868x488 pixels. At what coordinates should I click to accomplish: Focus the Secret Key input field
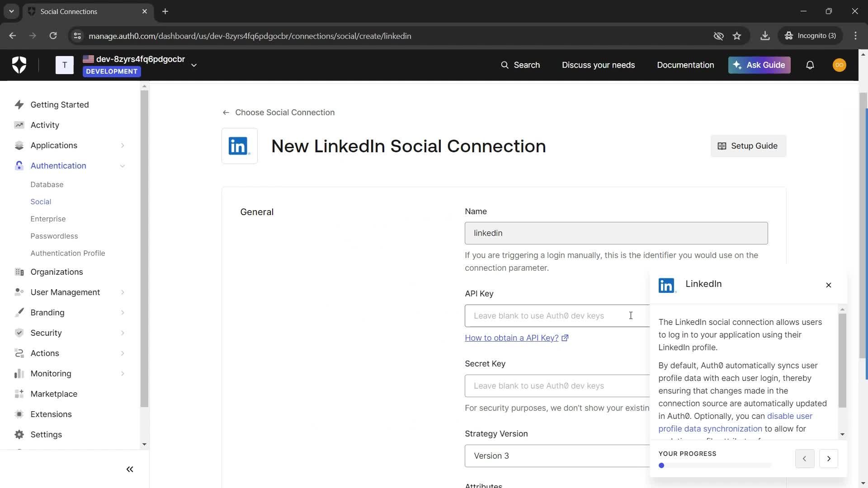pos(557,386)
